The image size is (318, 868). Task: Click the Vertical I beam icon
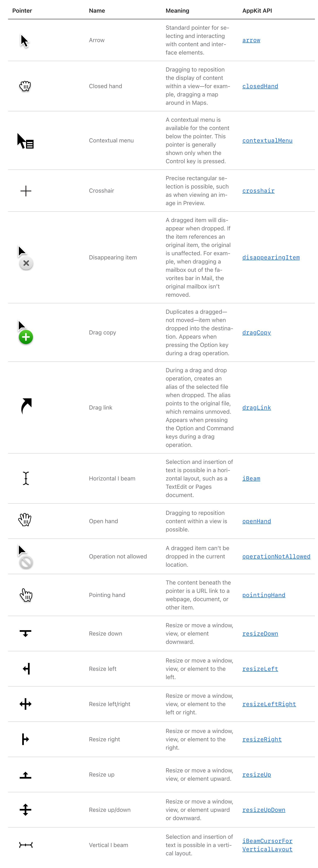click(x=26, y=845)
